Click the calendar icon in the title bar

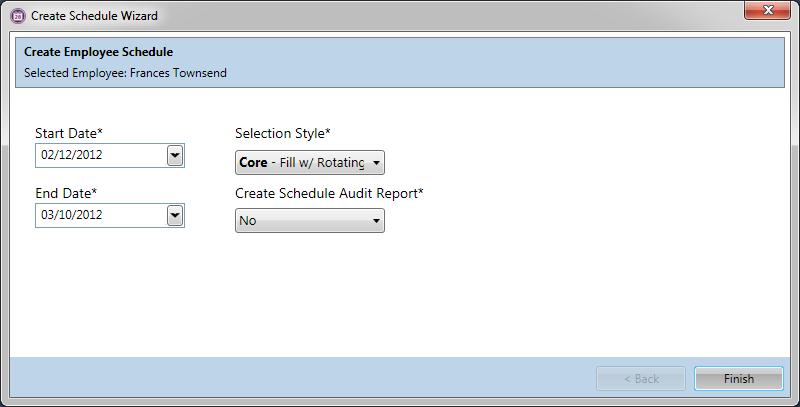pyautogui.click(x=17, y=16)
